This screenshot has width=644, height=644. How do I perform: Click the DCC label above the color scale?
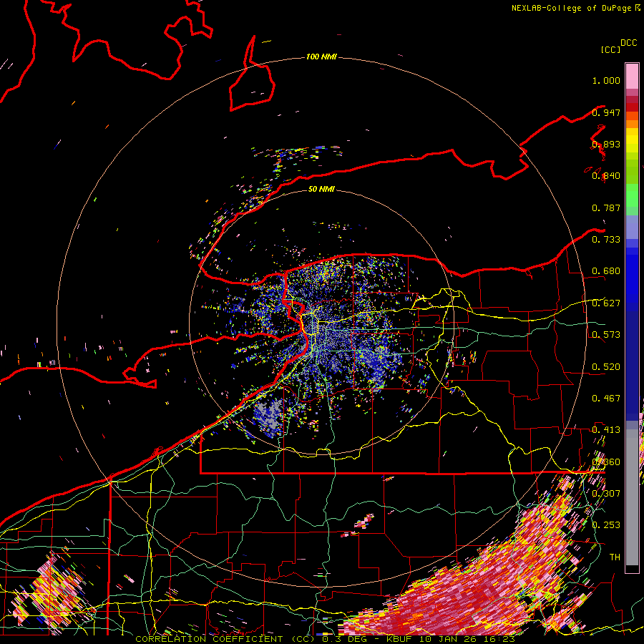[x=628, y=43]
